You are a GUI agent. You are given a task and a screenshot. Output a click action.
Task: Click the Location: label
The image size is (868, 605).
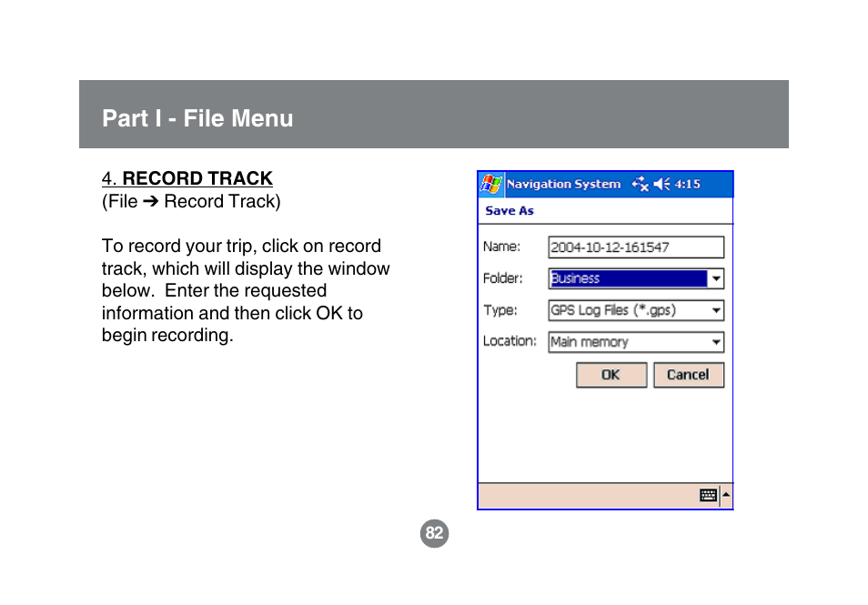coord(510,341)
